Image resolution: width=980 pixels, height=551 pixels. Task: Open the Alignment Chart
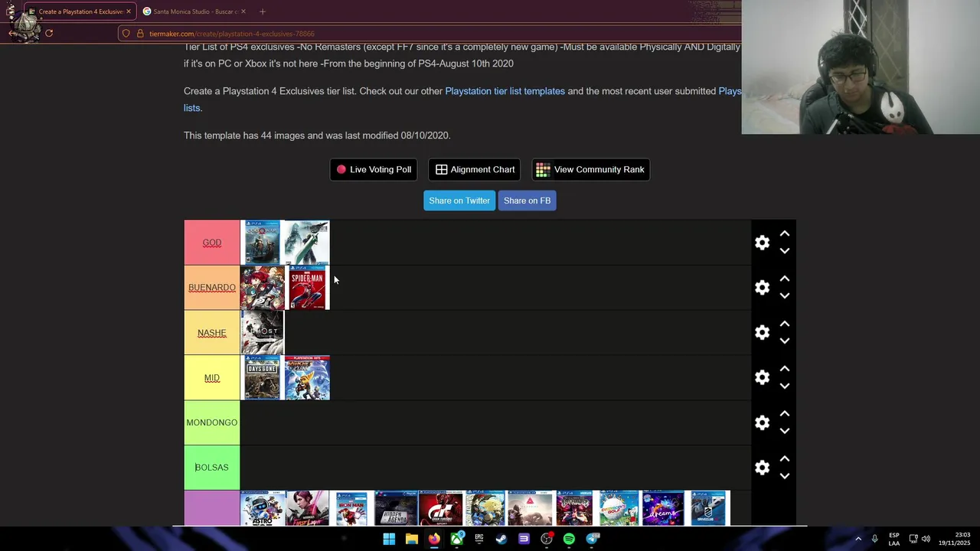pyautogui.click(x=475, y=169)
